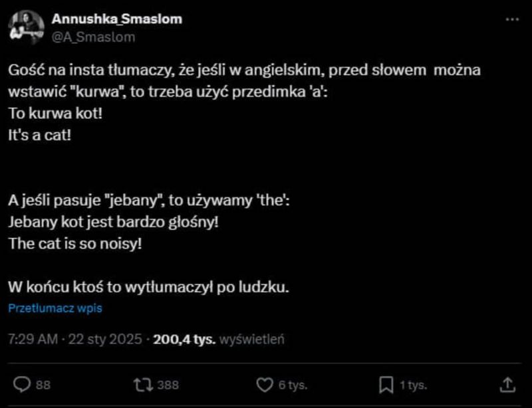The width and height of the screenshot is (532, 408).
Task: Bookmark the post with the bookmark icon
Action: tap(386, 385)
